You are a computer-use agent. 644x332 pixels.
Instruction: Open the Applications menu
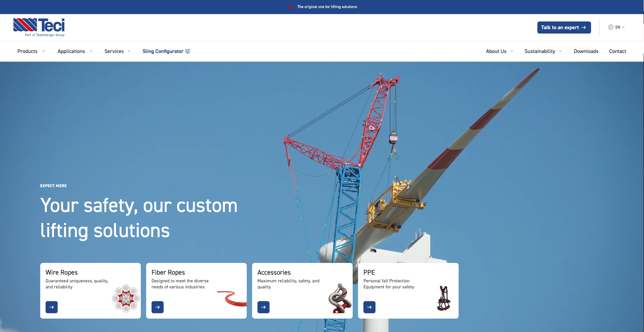[71, 51]
